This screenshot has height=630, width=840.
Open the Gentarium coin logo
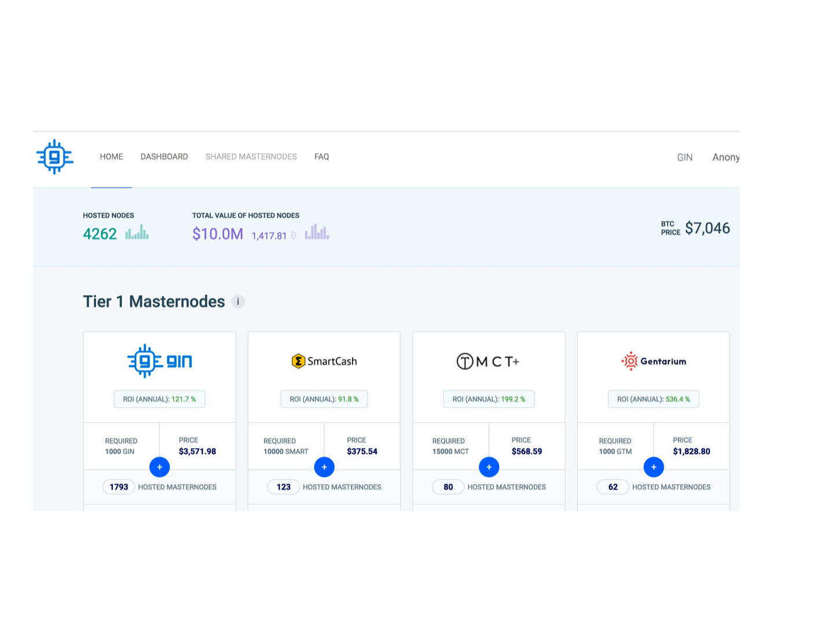point(654,361)
